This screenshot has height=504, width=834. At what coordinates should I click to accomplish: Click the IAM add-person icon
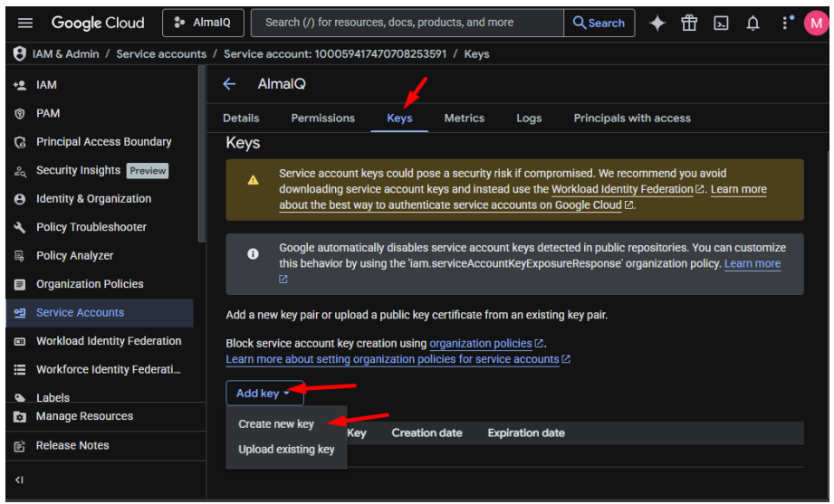20,85
